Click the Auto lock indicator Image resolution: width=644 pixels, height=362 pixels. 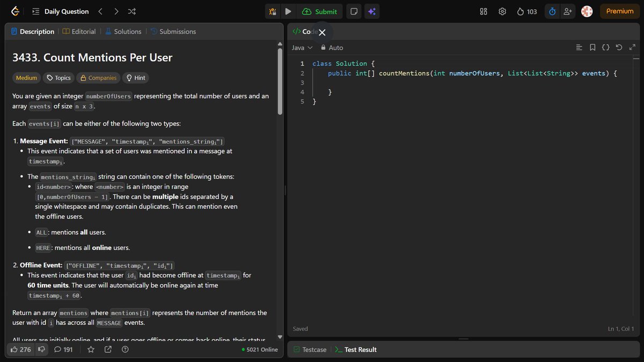pyautogui.click(x=332, y=48)
